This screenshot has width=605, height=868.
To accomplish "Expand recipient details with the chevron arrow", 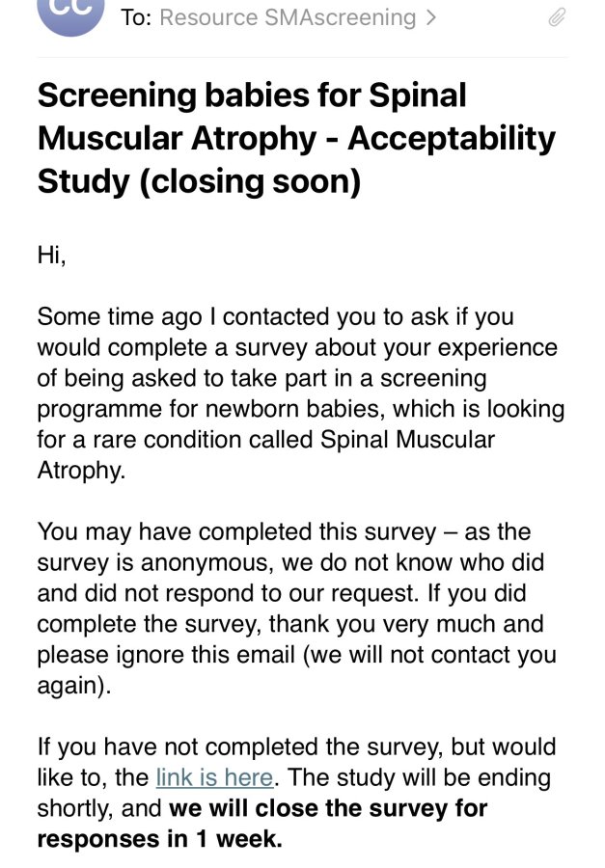I will point(430,17).
